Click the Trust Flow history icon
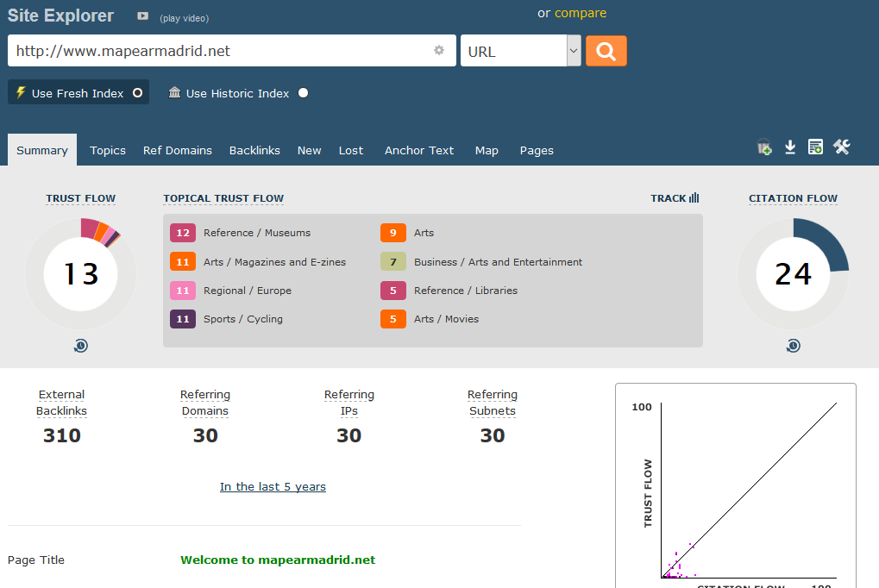The height and width of the screenshot is (588, 879). click(81, 346)
